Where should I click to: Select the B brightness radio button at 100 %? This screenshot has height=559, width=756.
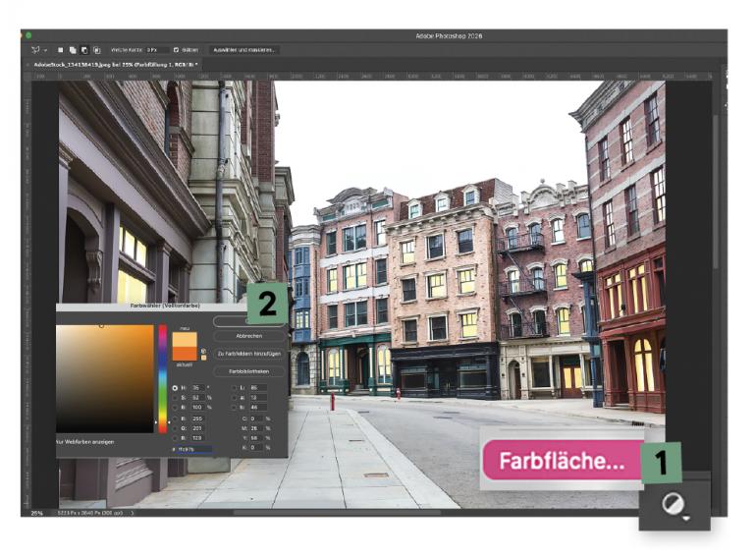click(175, 407)
